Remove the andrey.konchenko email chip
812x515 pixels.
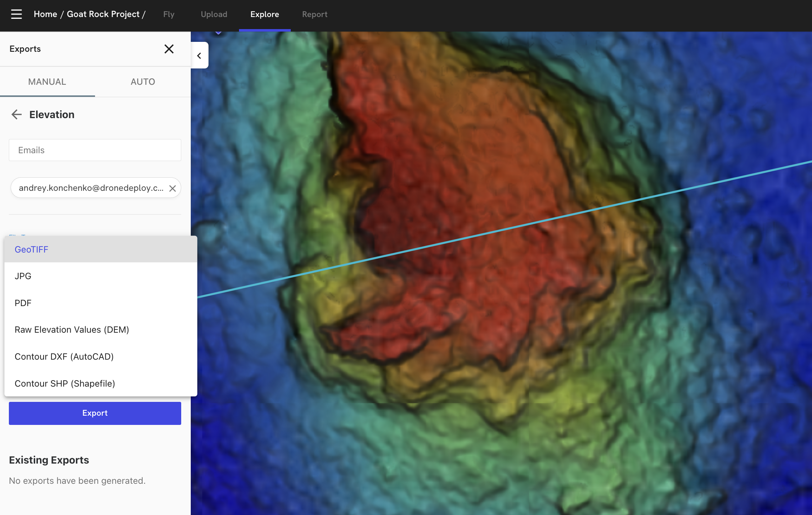172,188
